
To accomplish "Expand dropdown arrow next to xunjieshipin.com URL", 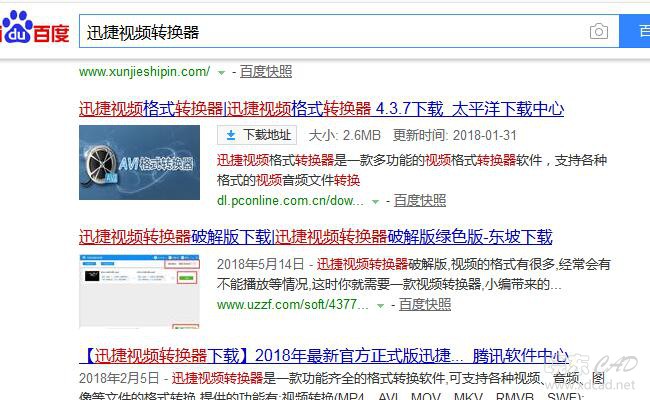I will [x=221, y=73].
